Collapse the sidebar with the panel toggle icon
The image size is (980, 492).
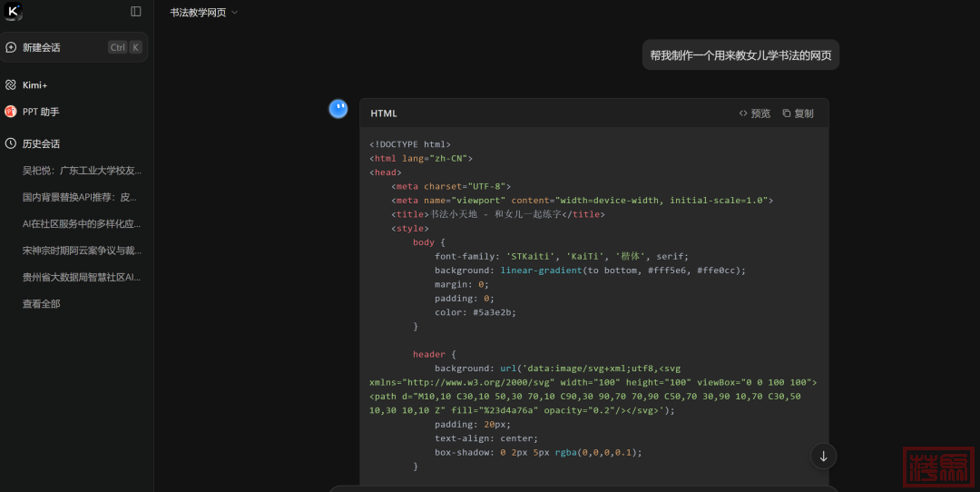(x=136, y=12)
